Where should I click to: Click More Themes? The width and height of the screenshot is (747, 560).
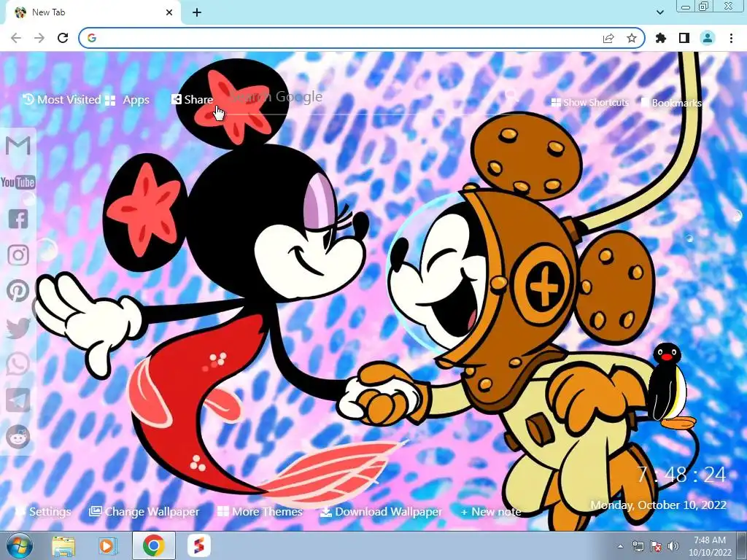[260, 511]
